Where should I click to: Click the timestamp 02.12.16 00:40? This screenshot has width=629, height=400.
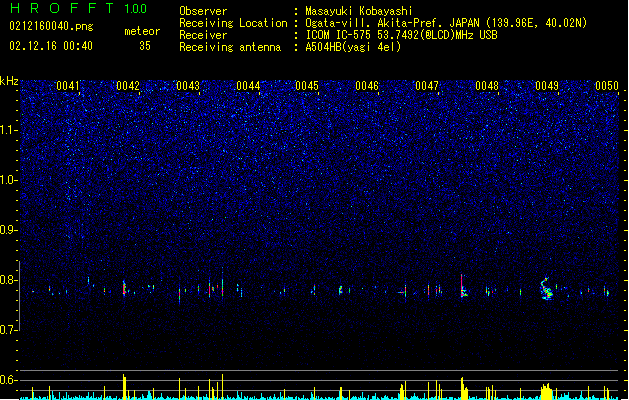(51, 46)
